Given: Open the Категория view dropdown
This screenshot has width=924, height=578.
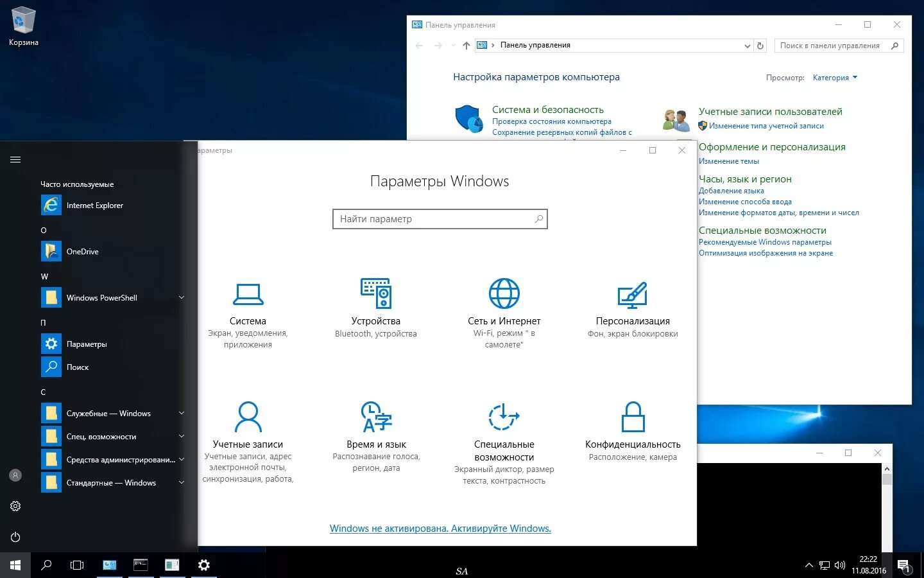Looking at the screenshot, I should tap(835, 78).
